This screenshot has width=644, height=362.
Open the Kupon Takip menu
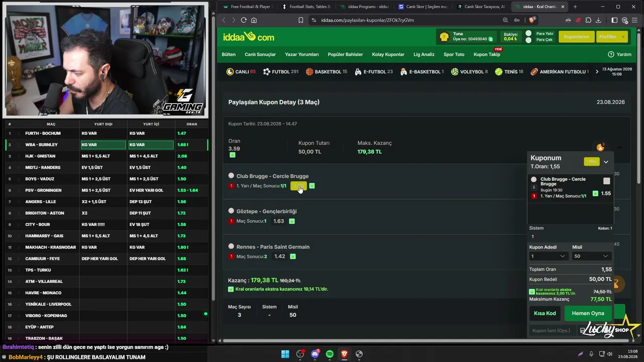[487, 54]
